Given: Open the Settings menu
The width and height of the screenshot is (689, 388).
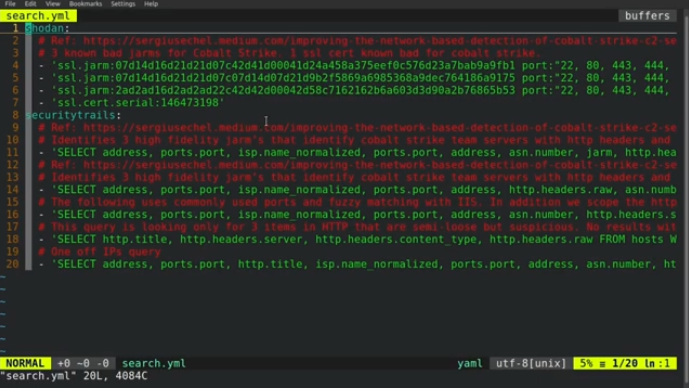Looking at the screenshot, I should (x=123, y=4).
